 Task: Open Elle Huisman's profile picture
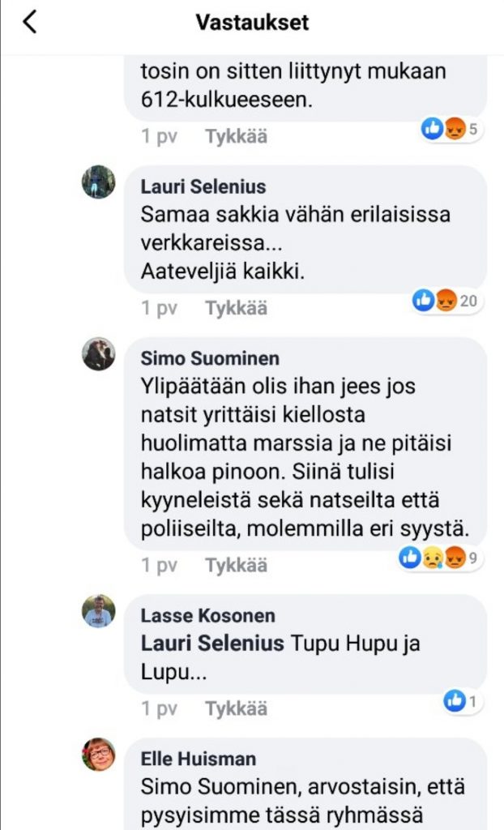(99, 754)
